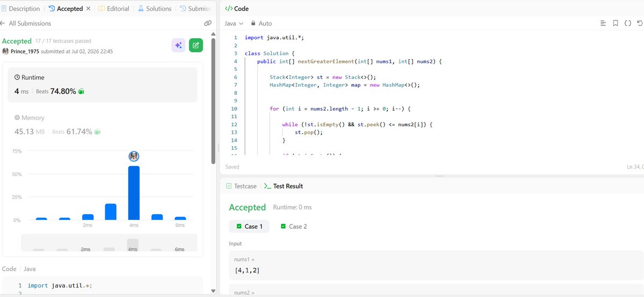Click the 'Saved' status text
Image resolution: width=644 pixels, height=297 pixels.
tap(232, 167)
